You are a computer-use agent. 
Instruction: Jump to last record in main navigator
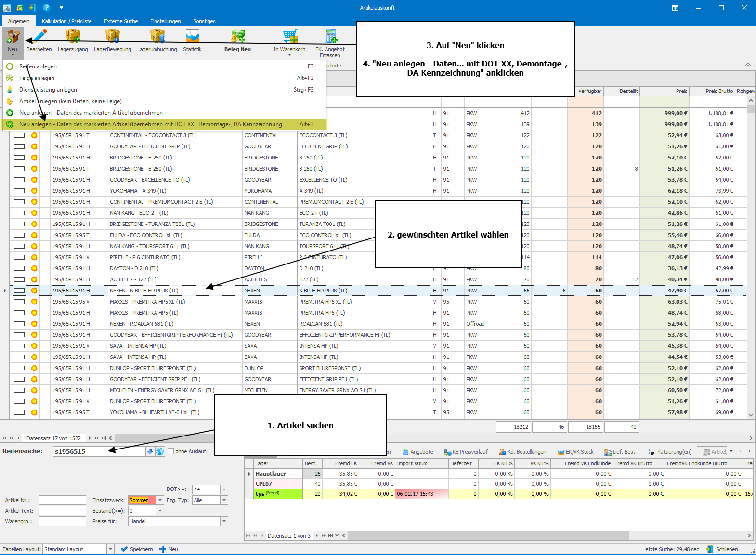pyautogui.click(x=104, y=438)
